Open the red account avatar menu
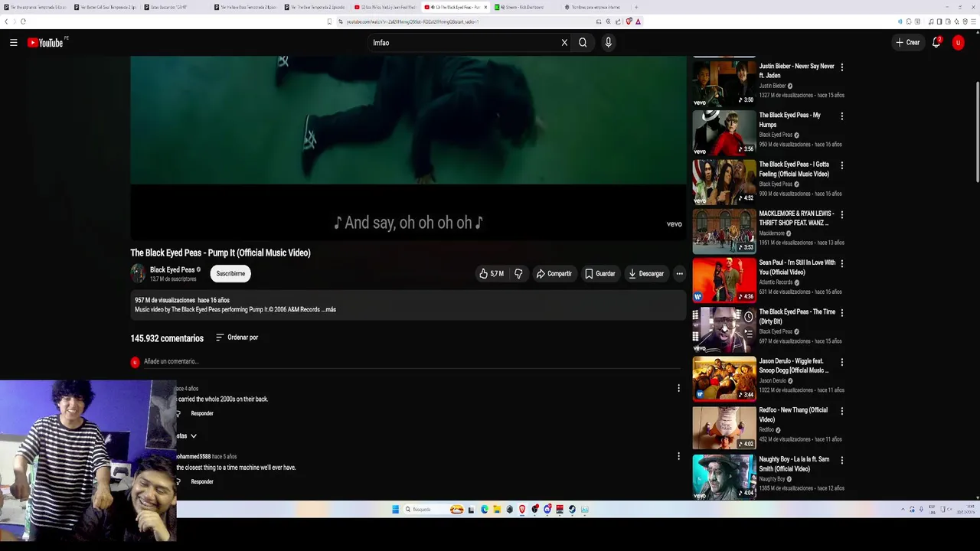Screen dimensions: 980x551 [x=958, y=43]
